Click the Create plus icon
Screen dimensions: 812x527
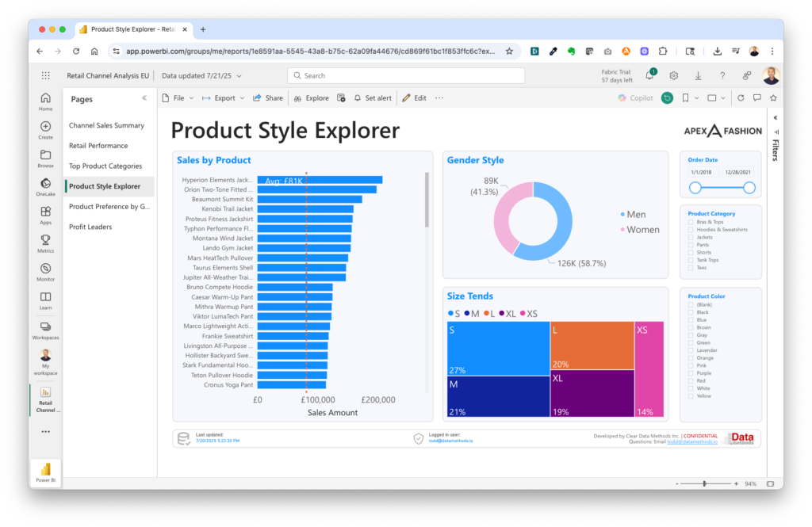[x=45, y=127]
